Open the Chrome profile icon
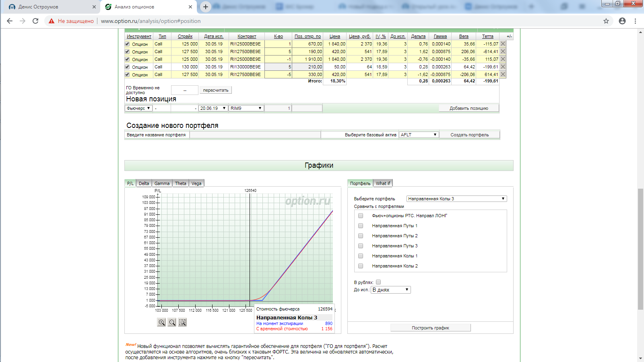The height and width of the screenshot is (362, 644). coord(622,21)
